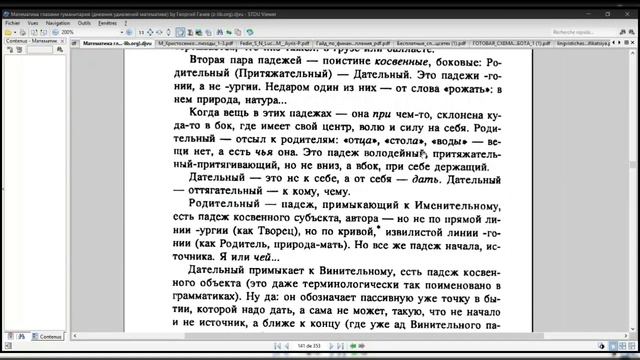Image resolution: width=640 pixels, height=360 pixels.
Task: Select the fit height icon
Action: 169,32
